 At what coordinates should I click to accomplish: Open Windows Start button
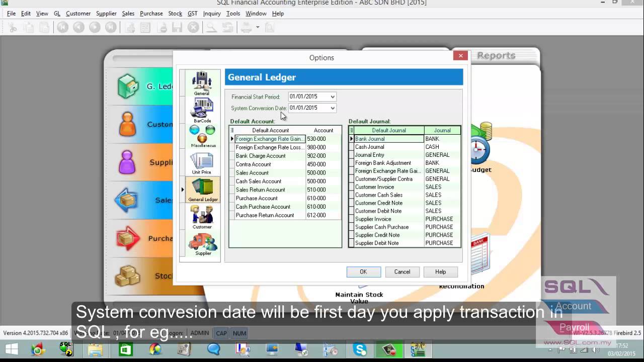[x=12, y=349]
